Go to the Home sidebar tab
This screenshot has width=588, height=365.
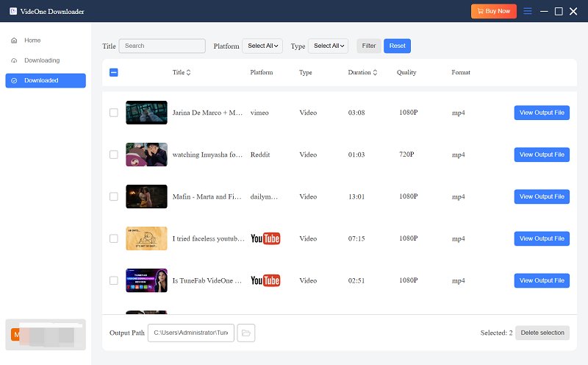tap(32, 40)
